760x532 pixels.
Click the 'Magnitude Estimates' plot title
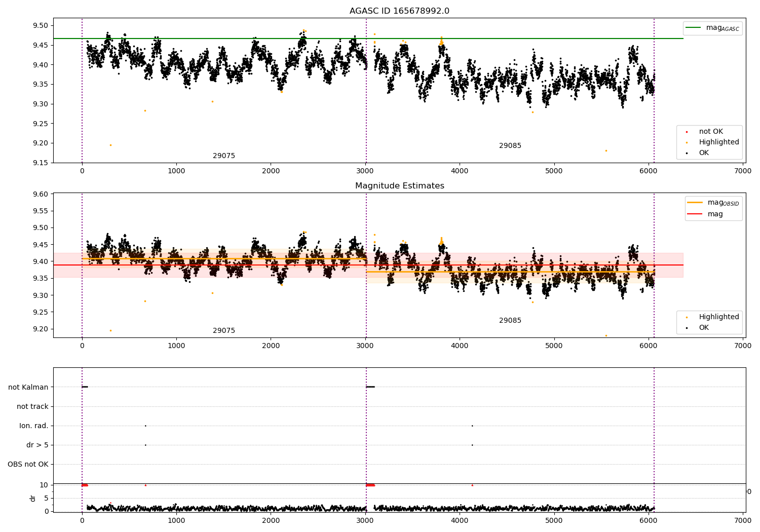pos(399,186)
